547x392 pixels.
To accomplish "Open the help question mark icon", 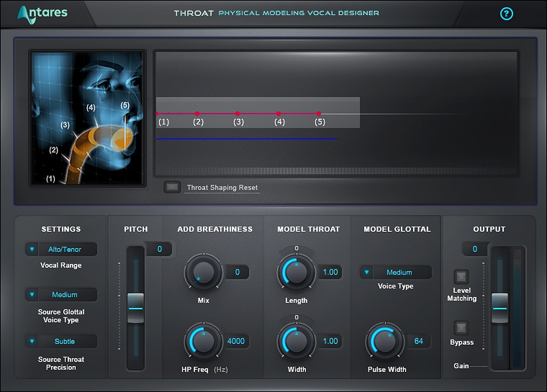I will pyautogui.click(x=506, y=14).
